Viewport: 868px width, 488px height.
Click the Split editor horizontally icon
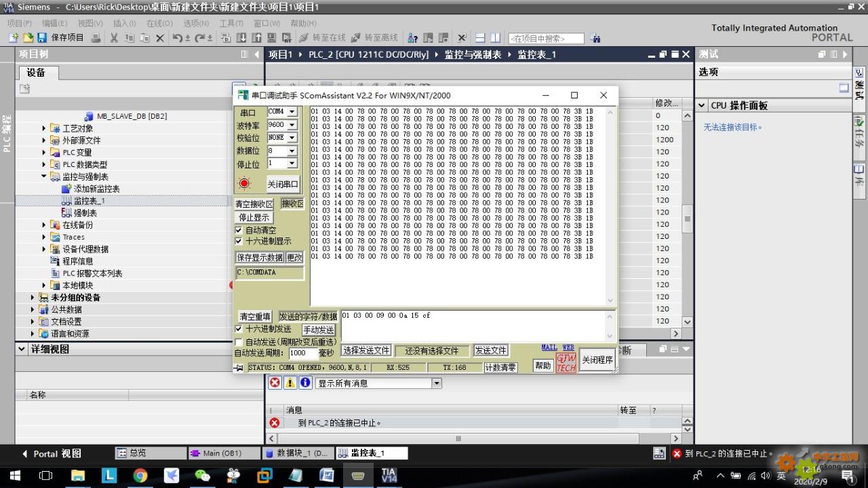click(x=480, y=38)
